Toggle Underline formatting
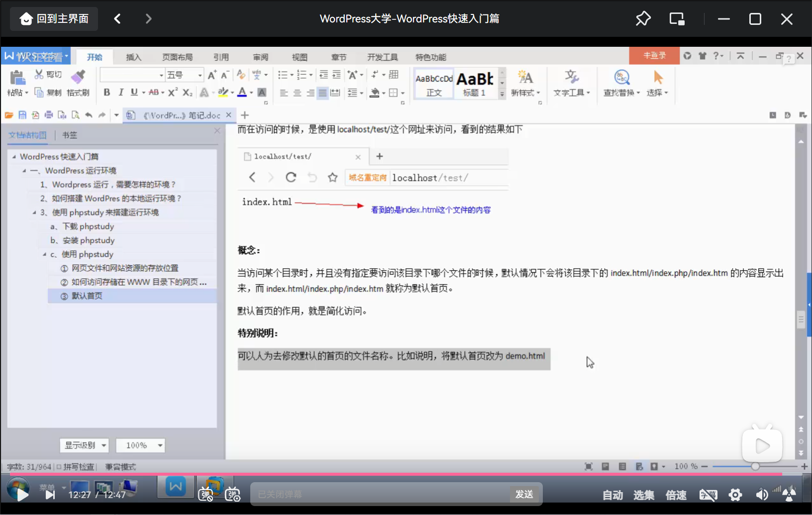This screenshot has height=515, width=812. (134, 93)
